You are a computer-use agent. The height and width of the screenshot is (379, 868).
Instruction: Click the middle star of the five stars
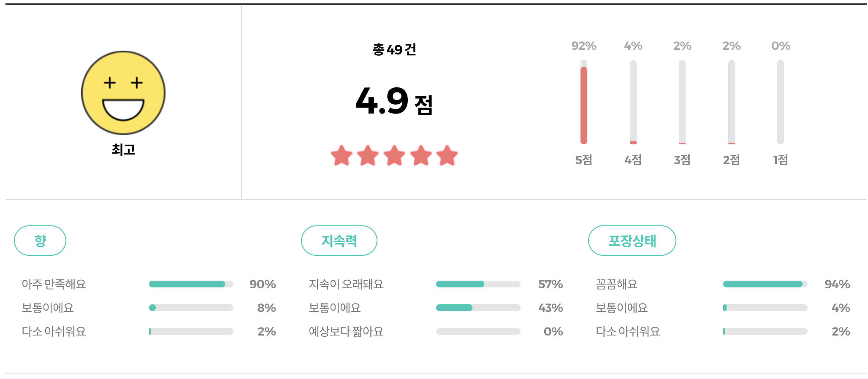tap(393, 155)
